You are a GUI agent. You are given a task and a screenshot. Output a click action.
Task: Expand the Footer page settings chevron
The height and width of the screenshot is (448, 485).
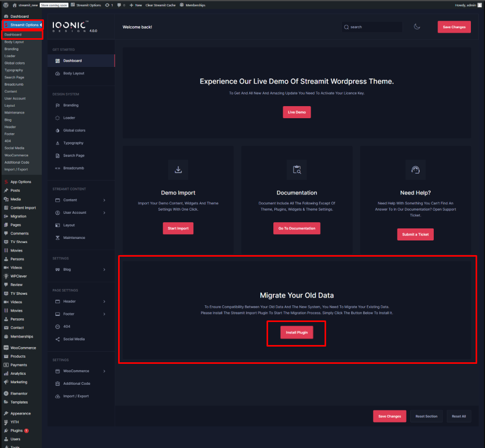pyautogui.click(x=104, y=314)
